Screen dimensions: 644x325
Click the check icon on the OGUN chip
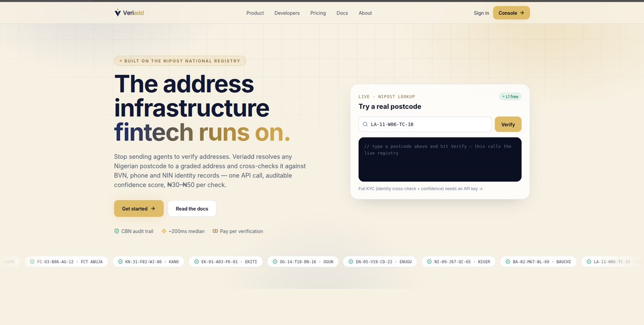(275, 262)
